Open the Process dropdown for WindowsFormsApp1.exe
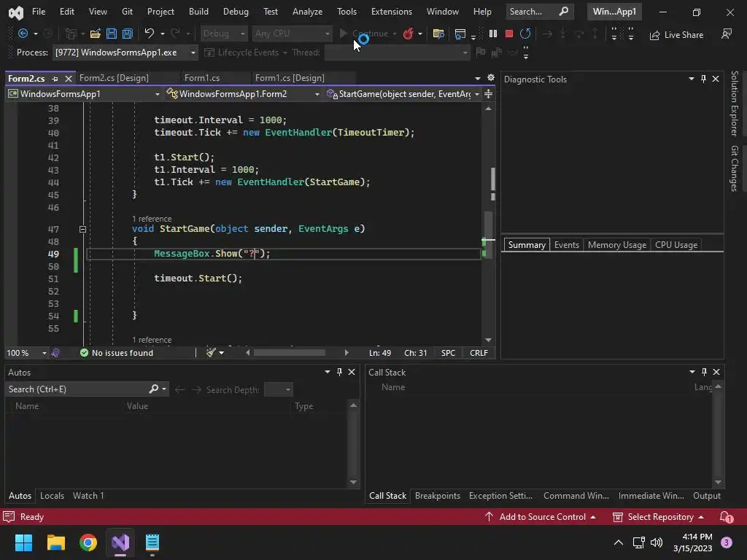 (x=193, y=52)
